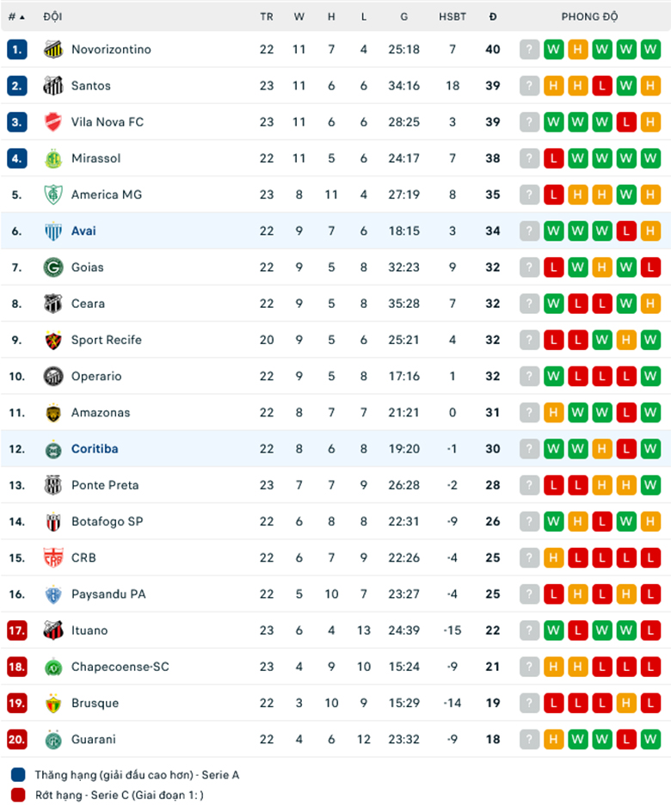Click the TR matches played column header

pos(267,16)
